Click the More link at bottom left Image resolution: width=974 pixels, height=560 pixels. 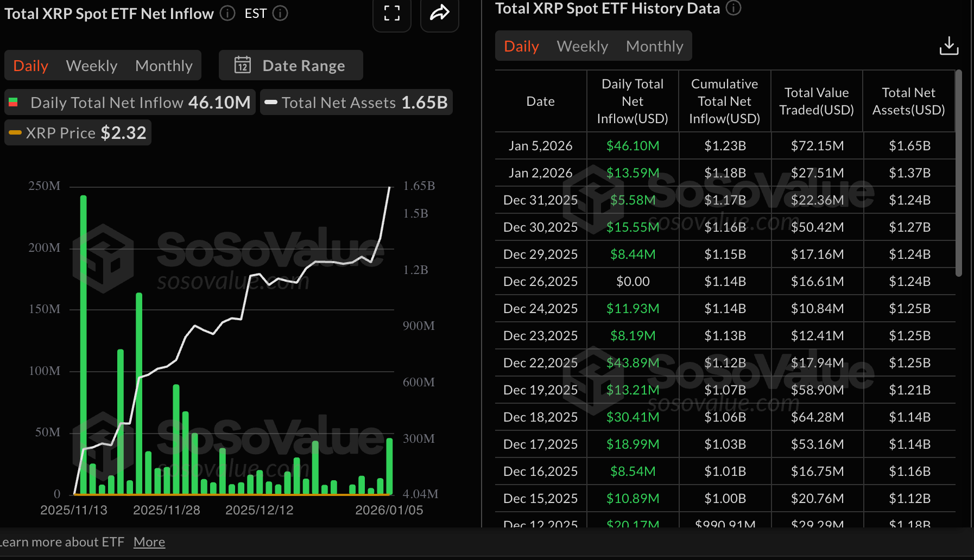tap(149, 542)
